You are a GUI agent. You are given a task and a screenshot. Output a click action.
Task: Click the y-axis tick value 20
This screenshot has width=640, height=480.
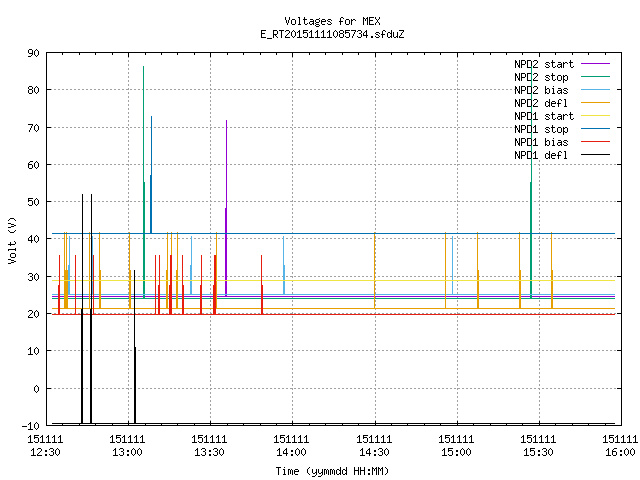[33, 314]
